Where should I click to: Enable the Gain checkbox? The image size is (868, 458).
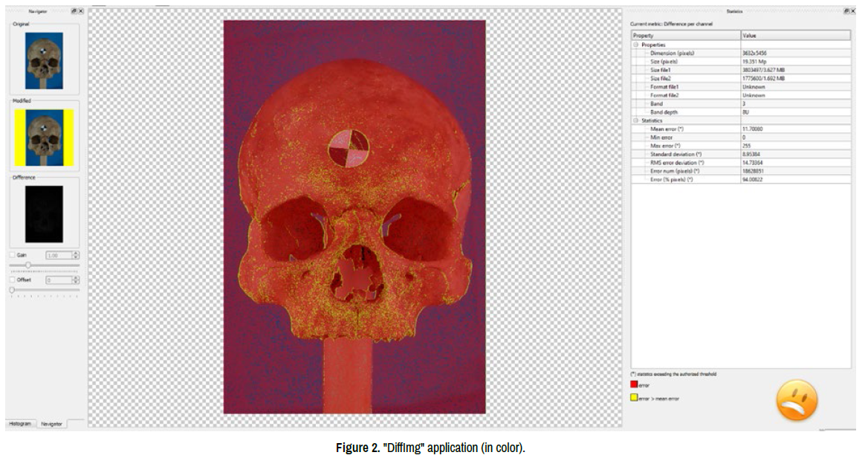click(12, 255)
